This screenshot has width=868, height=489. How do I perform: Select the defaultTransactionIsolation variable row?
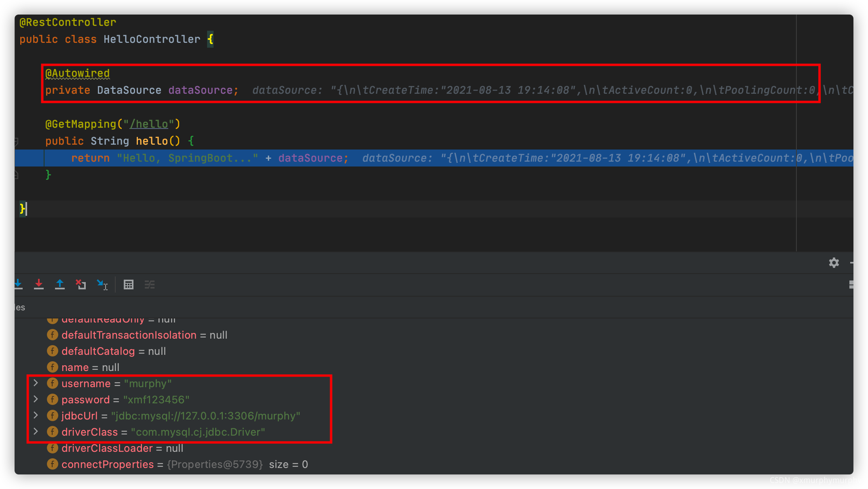click(x=129, y=335)
